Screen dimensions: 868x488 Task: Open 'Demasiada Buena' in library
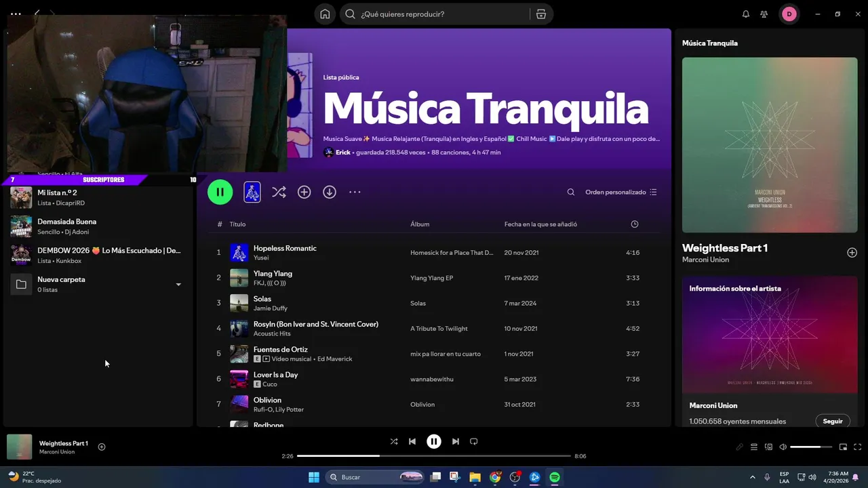tap(98, 226)
